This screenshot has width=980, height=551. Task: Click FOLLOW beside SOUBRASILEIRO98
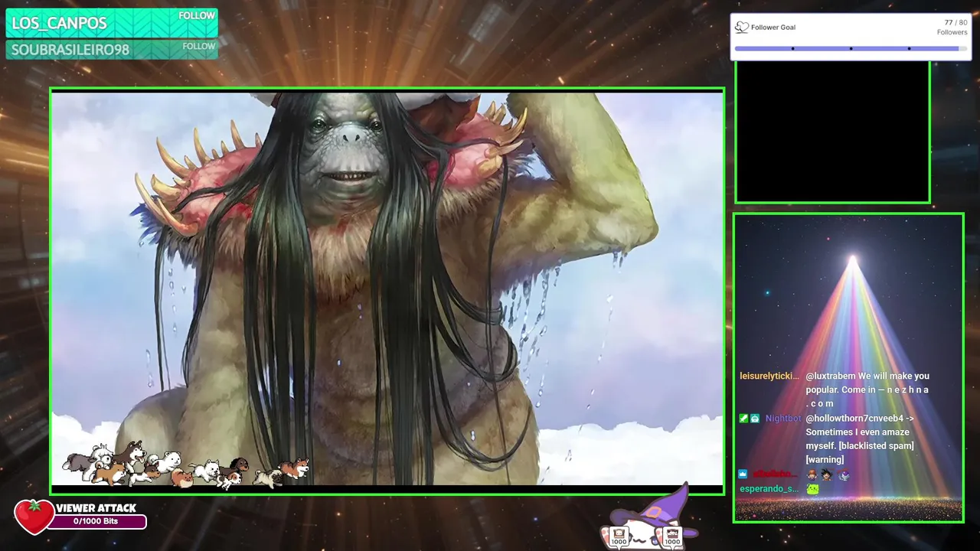click(x=198, y=47)
